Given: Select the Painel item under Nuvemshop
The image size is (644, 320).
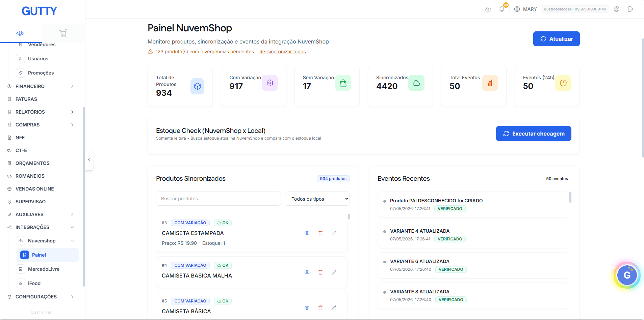Looking at the screenshot, I should [47, 255].
